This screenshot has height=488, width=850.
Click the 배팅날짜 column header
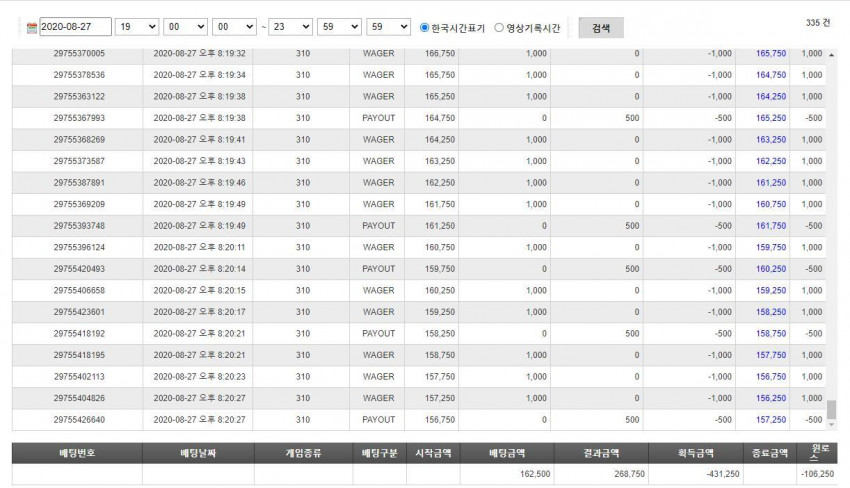198,453
